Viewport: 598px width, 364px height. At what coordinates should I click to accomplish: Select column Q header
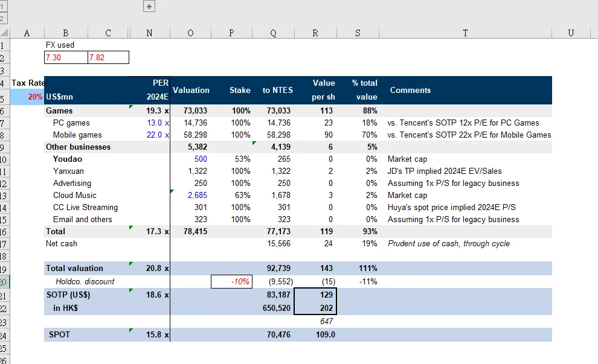274,33
